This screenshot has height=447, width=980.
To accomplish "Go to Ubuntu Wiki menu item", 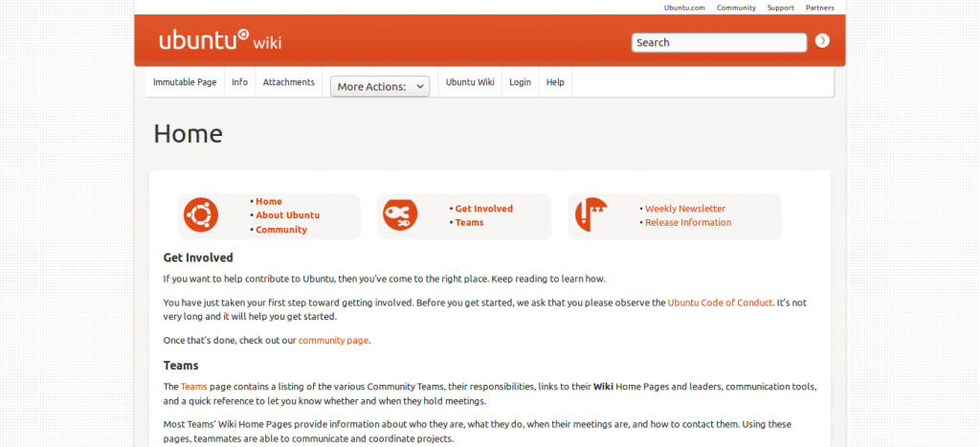I will coord(470,82).
